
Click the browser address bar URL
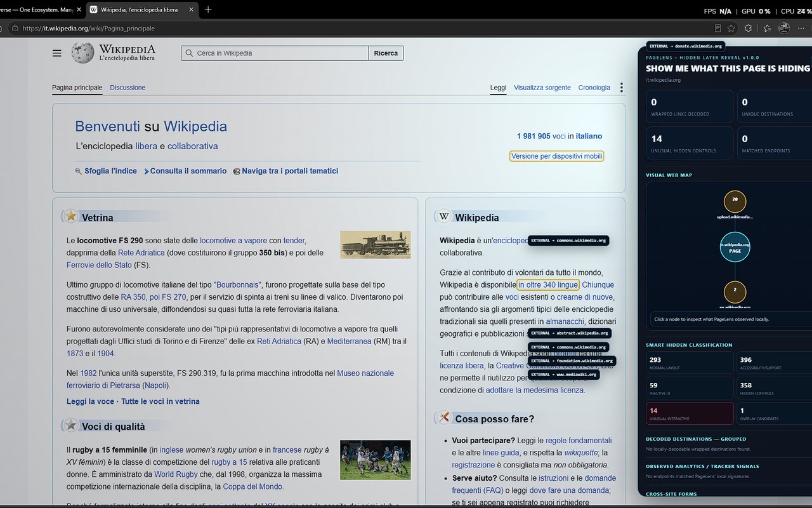[89, 28]
